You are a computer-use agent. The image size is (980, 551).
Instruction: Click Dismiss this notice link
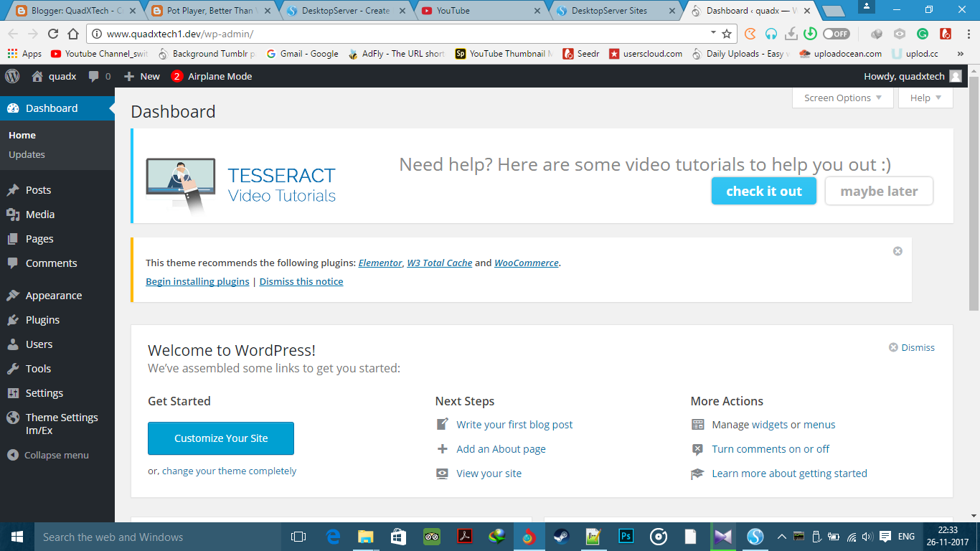pyautogui.click(x=301, y=281)
